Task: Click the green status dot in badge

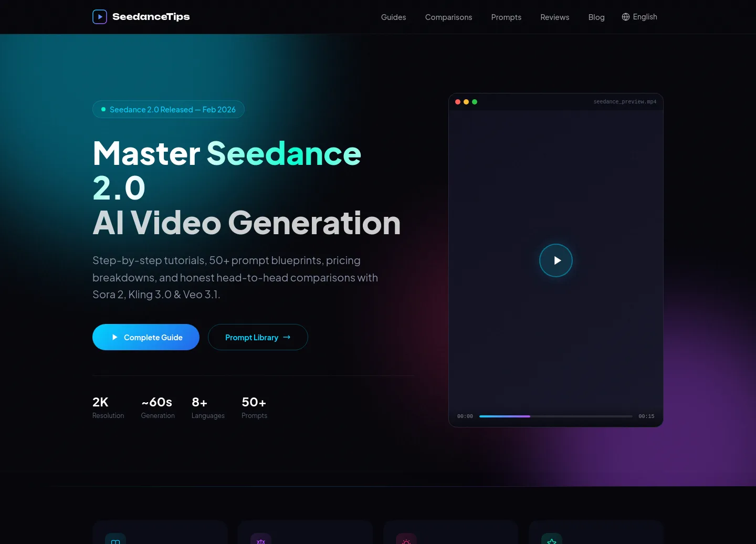Action: [103, 109]
